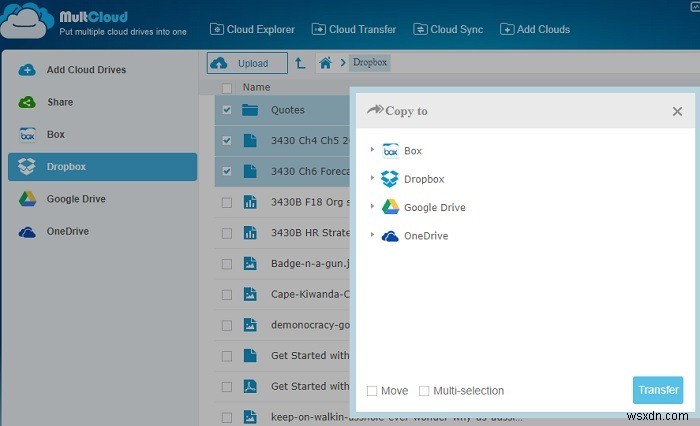This screenshot has height=426, width=700.
Task: Click the Upload button
Action: tap(247, 63)
